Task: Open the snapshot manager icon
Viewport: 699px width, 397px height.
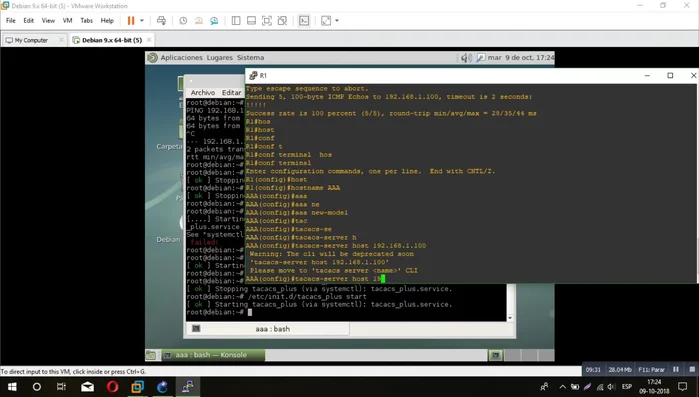Action: (214, 20)
